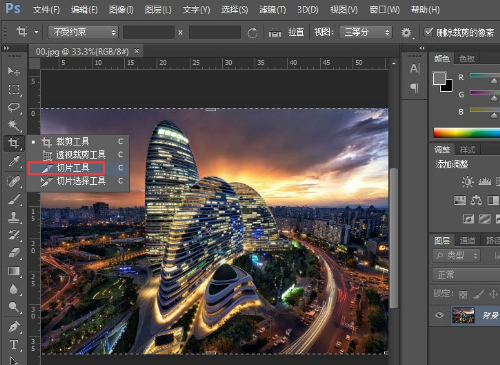
Task: Expand the collapsed panel dock arrows
Action: [422, 48]
